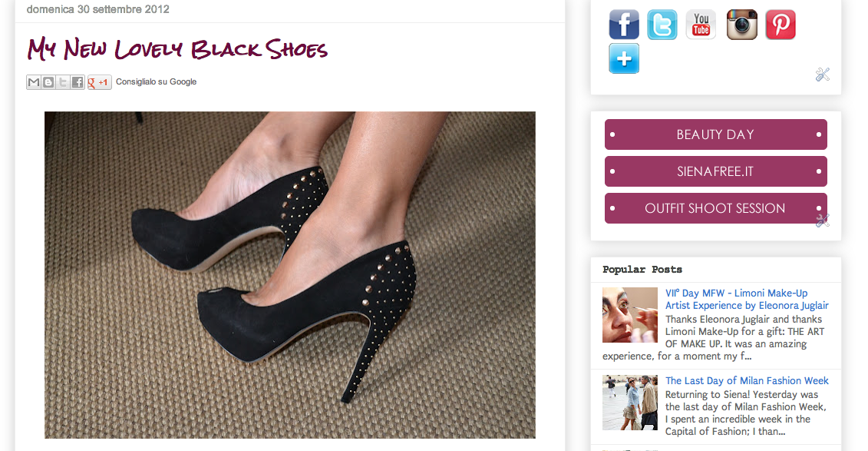Open the Facebook social icon

pos(624,25)
